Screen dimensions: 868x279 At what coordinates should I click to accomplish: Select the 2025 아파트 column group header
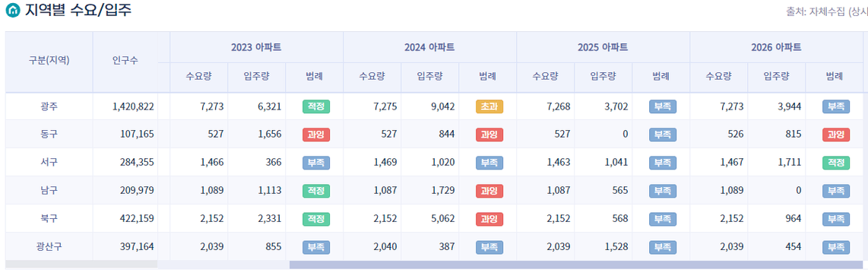(603, 47)
